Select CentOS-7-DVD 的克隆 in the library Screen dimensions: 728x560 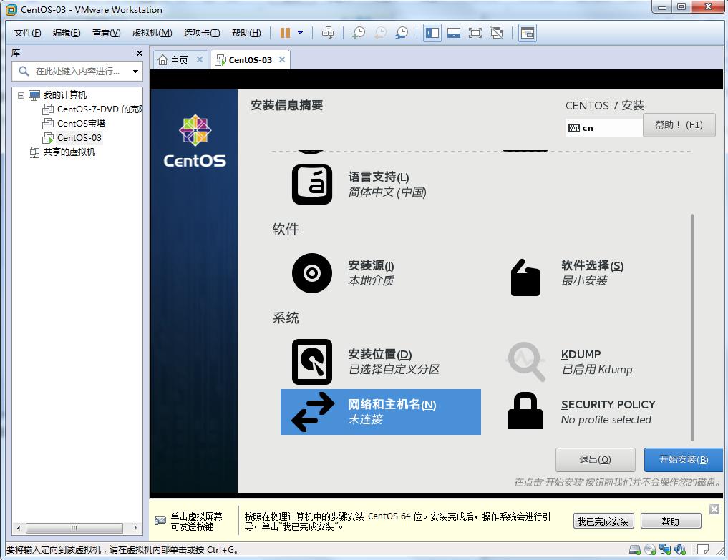coord(100,109)
